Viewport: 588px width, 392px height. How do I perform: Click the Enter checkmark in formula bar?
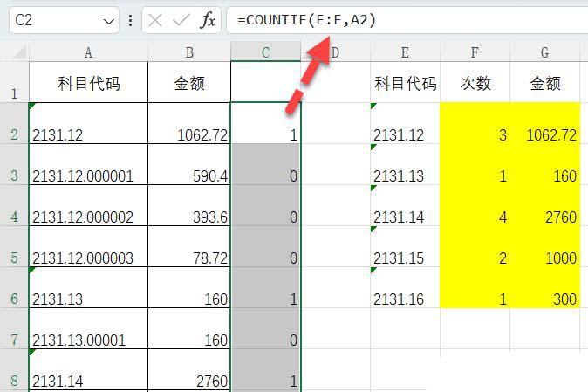click(181, 20)
